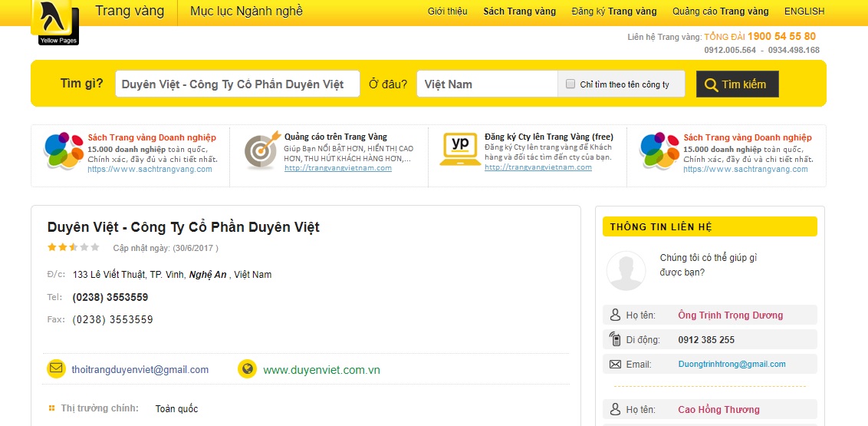This screenshot has height=426, width=868.
Task: Click the magnifier icon in Tìm kiếm button
Action: (711, 84)
